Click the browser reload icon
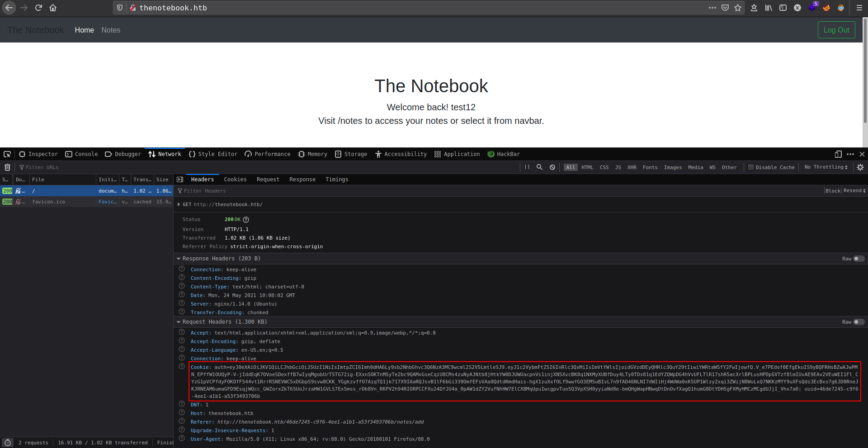868x448 pixels. pyautogui.click(x=38, y=8)
